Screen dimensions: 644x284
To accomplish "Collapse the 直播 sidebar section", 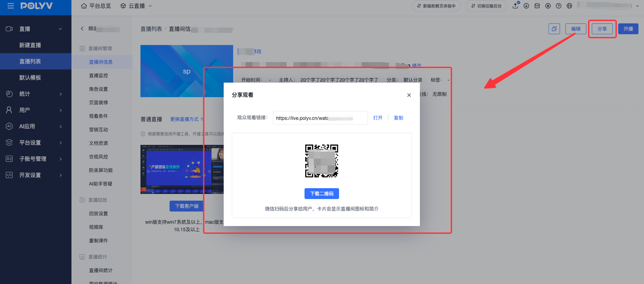I will click(60, 29).
